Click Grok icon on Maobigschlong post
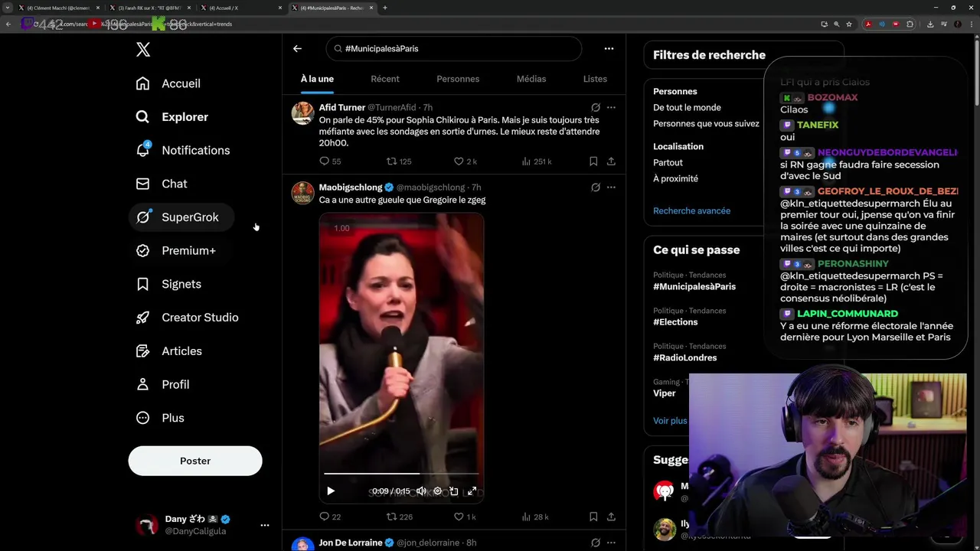 point(596,187)
